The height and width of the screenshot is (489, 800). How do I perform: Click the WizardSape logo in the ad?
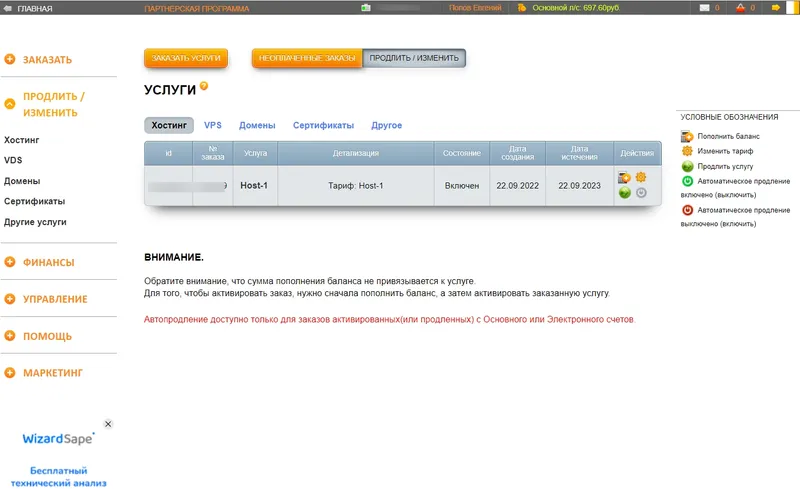click(58, 438)
